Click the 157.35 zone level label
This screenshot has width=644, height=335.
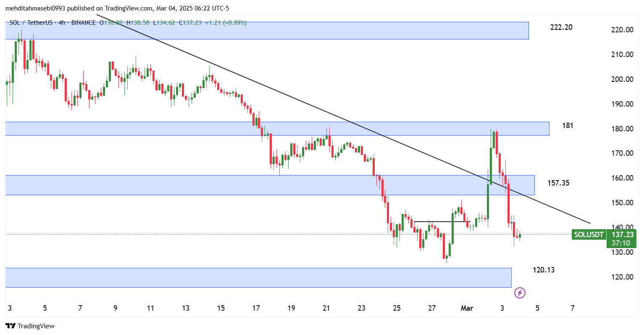click(x=558, y=183)
